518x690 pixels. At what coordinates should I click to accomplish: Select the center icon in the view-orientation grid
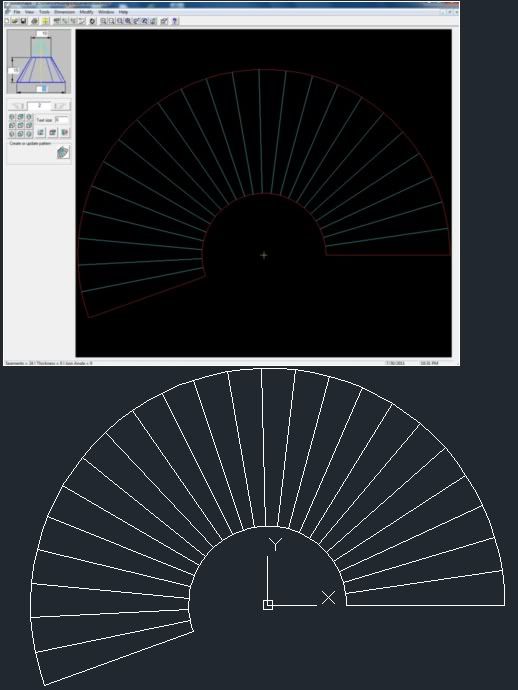coord(20,125)
